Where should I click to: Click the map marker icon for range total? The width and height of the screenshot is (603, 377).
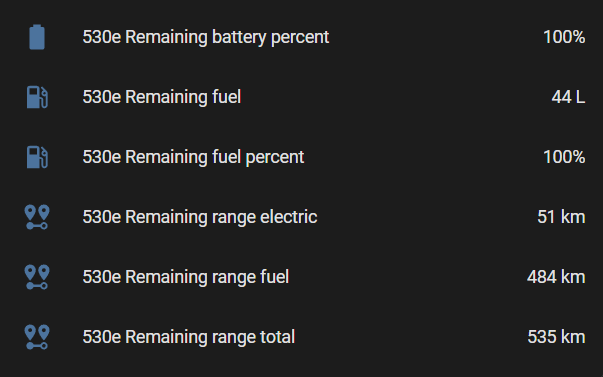(x=37, y=337)
